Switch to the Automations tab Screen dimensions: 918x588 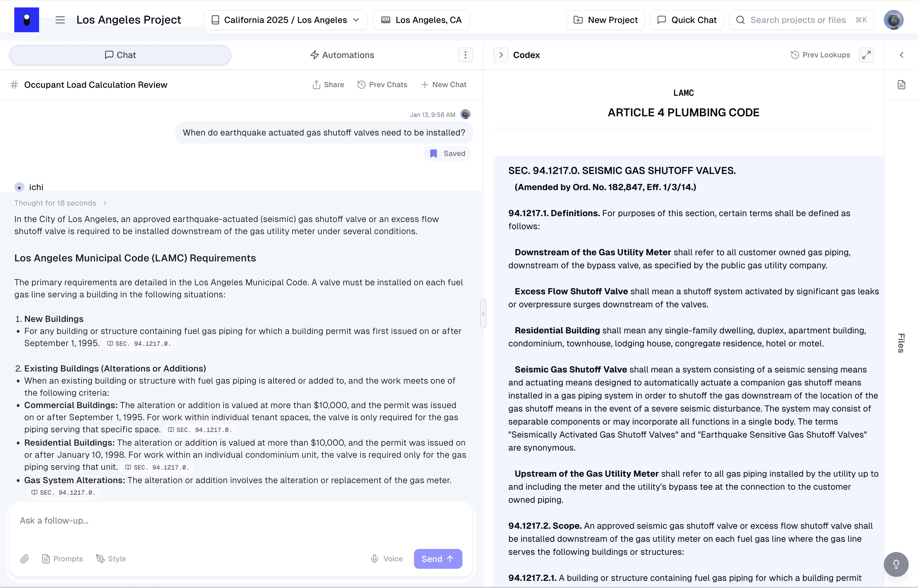pos(342,55)
